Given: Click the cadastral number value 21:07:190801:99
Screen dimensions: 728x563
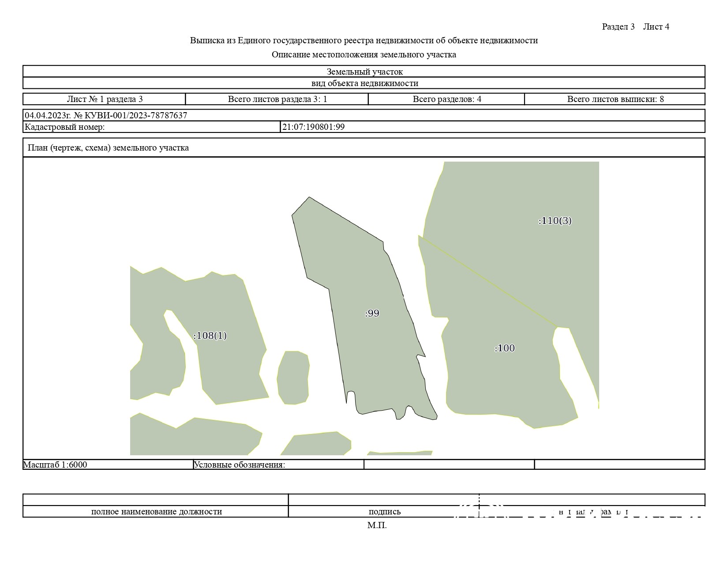Looking at the screenshot, I should (313, 127).
